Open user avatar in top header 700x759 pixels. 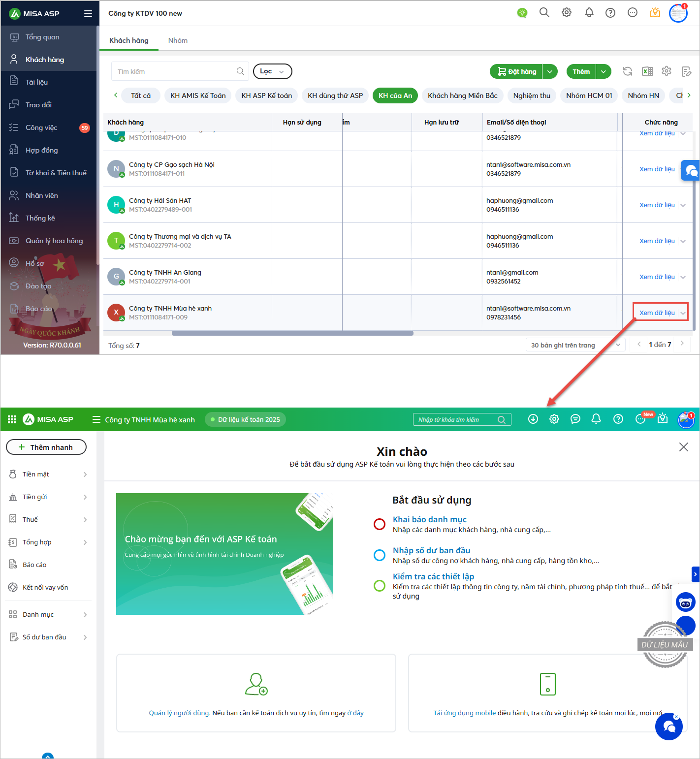[678, 13]
